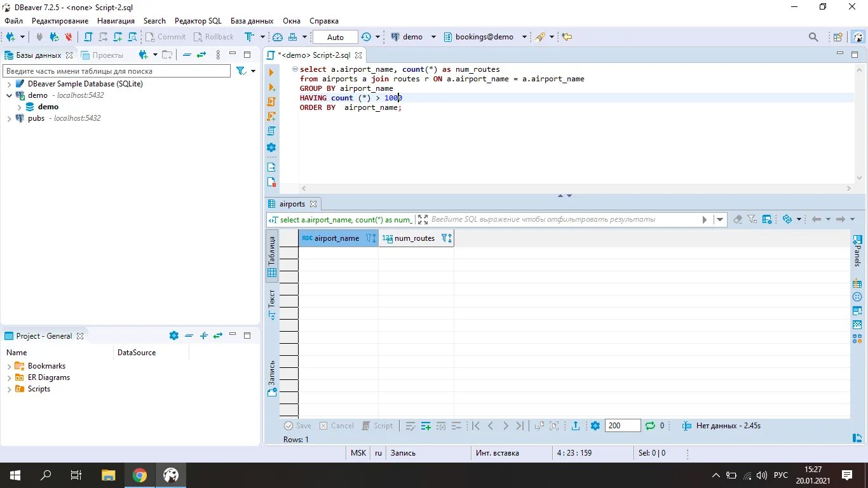
Task: Open the Редактор SQL menu
Action: click(198, 21)
